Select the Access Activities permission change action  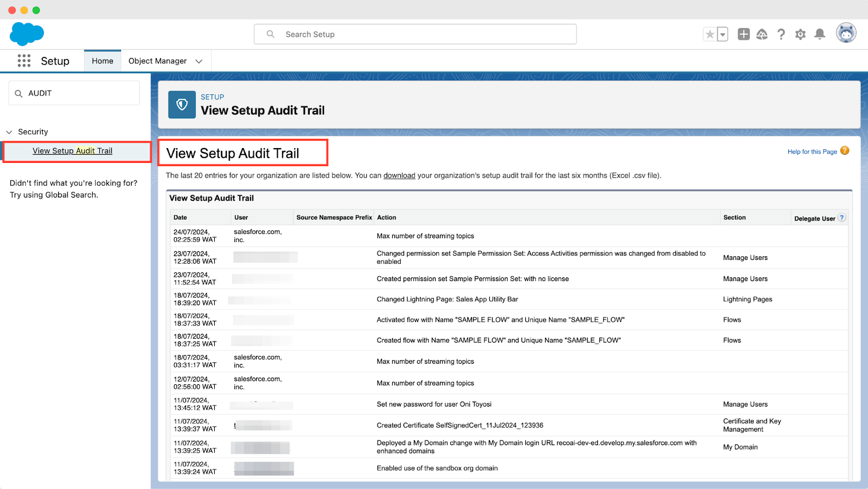(541, 257)
